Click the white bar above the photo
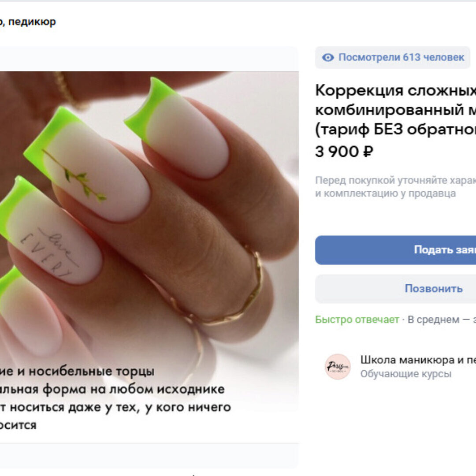Viewport: 476px width, 476px height. 149,59
